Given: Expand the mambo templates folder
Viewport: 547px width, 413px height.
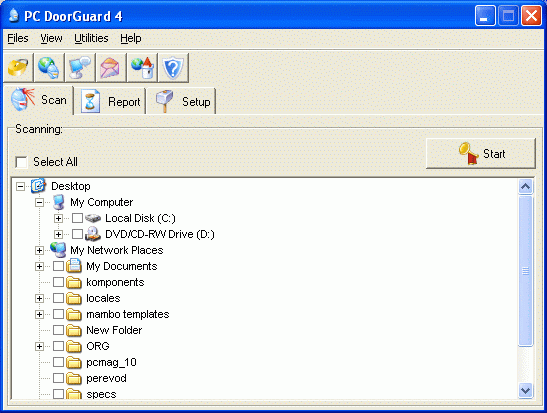Looking at the screenshot, I should coord(39,314).
